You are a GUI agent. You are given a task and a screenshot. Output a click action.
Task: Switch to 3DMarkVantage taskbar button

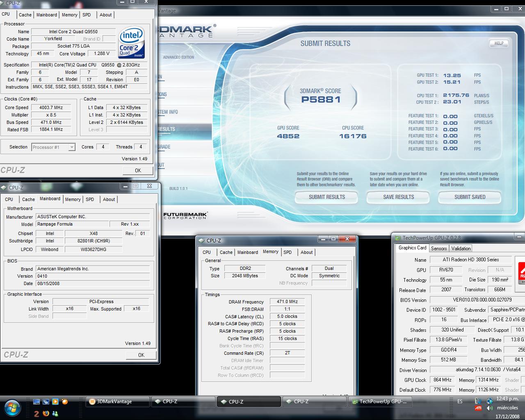point(118,402)
